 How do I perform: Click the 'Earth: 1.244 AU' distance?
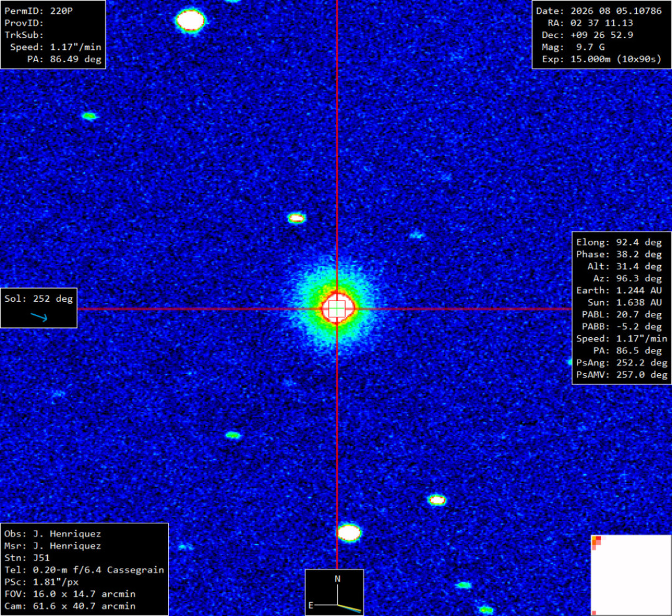point(619,291)
